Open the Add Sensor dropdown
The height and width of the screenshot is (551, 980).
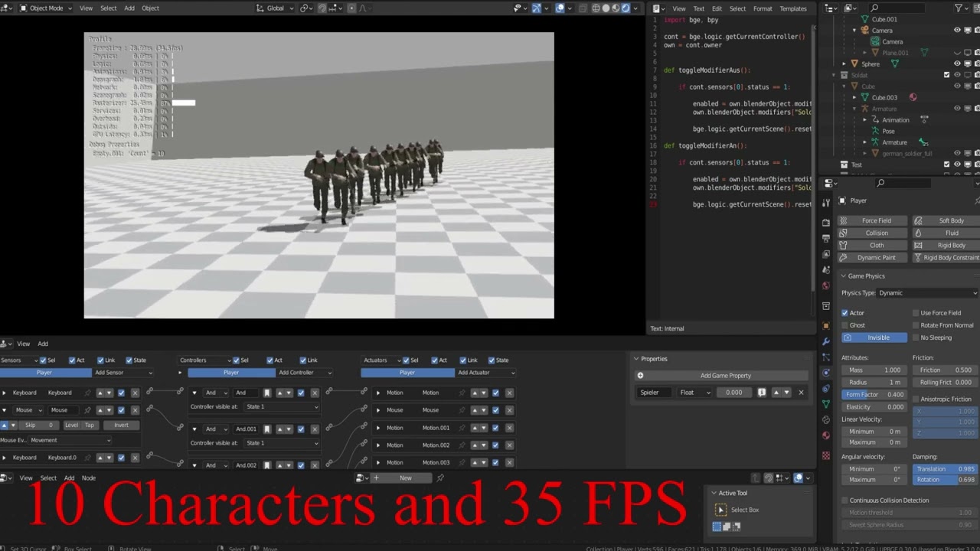tap(123, 373)
